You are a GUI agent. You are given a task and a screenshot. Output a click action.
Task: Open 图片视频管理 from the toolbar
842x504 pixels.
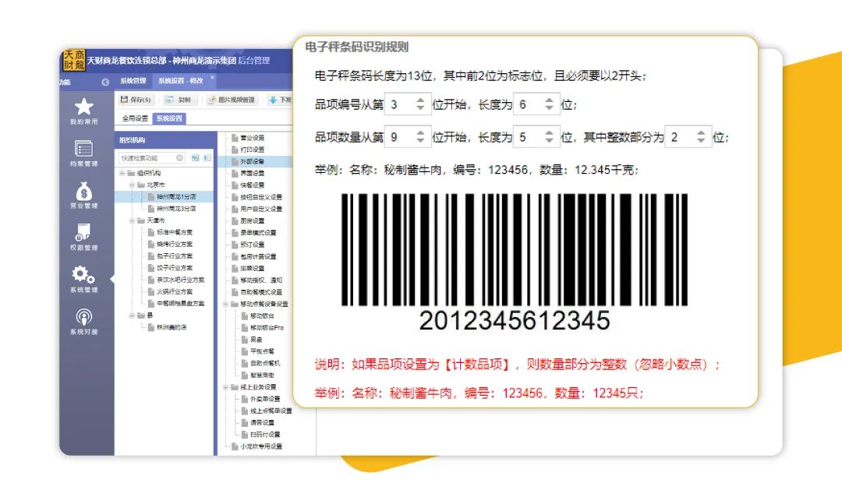[x=232, y=100]
